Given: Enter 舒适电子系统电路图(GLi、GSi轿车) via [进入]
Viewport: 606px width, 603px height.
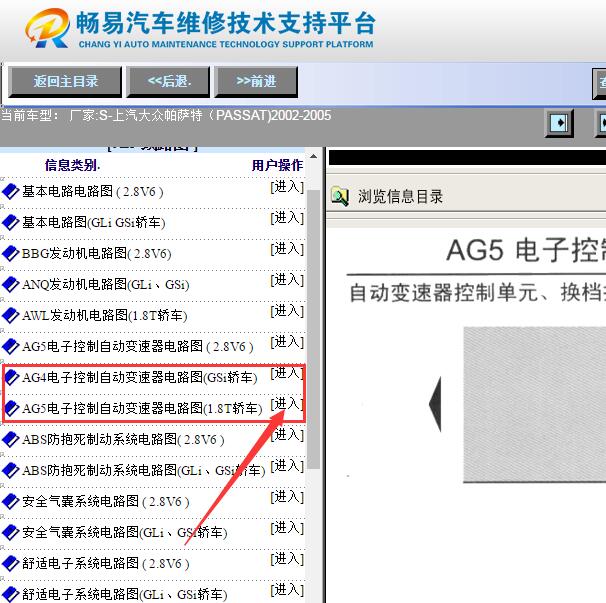Looking at the screenshot, I should [x=287, y=590].
